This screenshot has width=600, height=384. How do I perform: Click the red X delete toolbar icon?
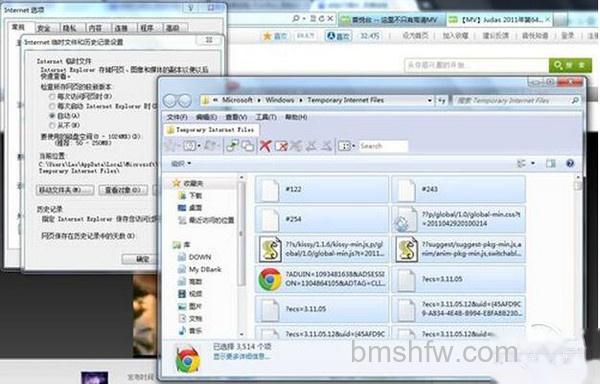[x=265, y=146]
